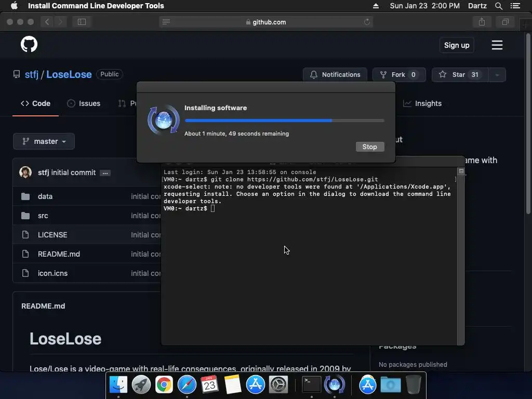Open Control Center list icon in menu bar

[515, 6]
